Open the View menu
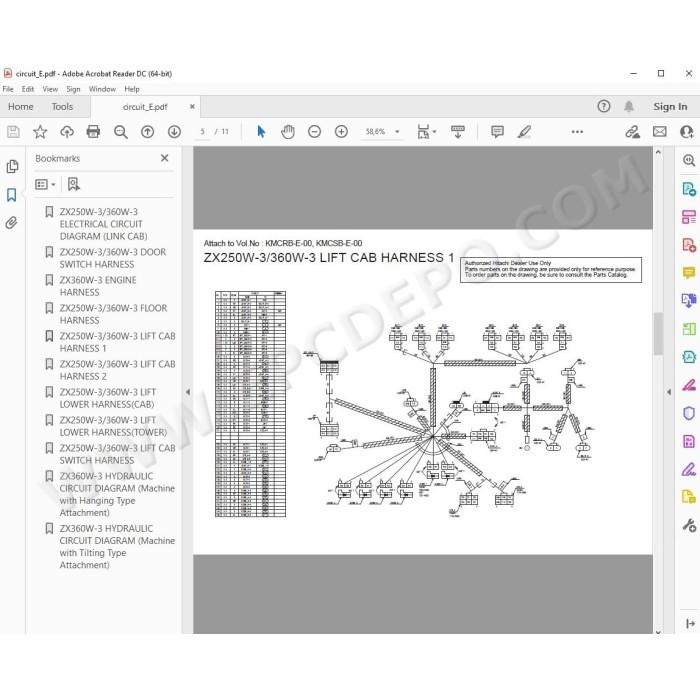This screenshot has height=700, width=700. point(50,89)
